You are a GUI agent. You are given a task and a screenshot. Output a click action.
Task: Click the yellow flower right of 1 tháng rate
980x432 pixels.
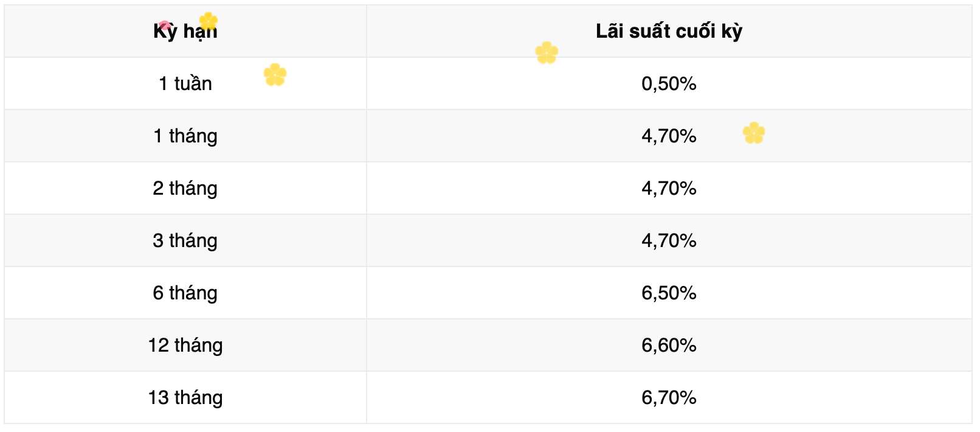pyautogui.click(x=754, y=133)
